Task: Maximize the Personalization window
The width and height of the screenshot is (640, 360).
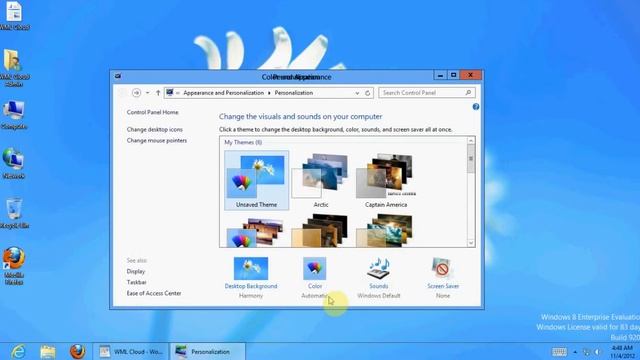Action: pos(453,76)
